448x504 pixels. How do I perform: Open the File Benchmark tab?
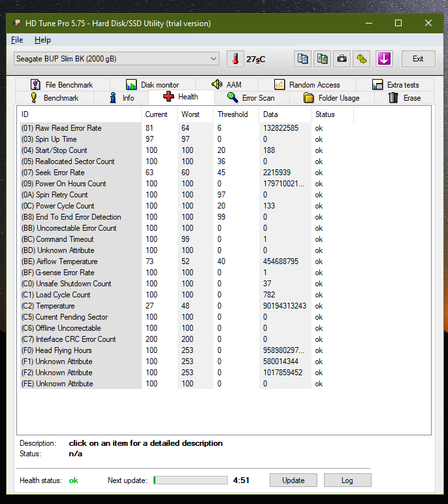tap(62, 85)
